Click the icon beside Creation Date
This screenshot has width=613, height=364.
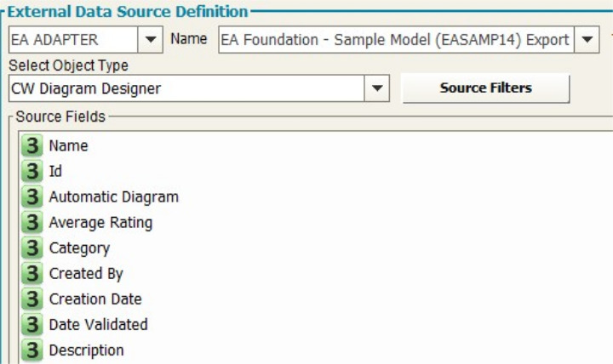pos(33,299)
